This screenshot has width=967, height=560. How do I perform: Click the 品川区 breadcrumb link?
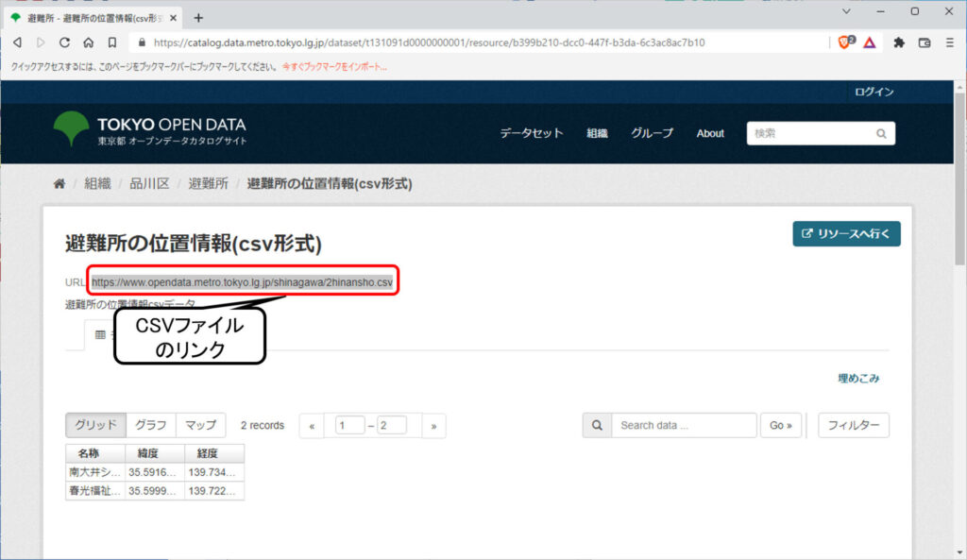click(149, 184)
